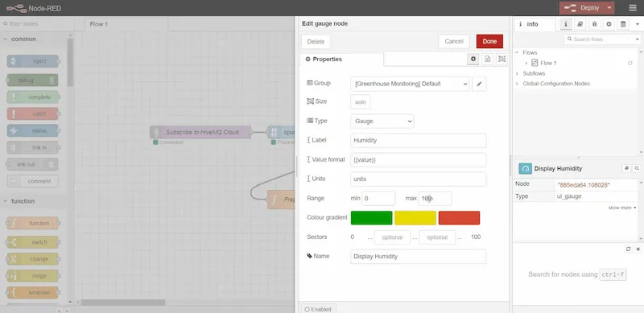Image resolution: width=644 pixels, height=313 pixels.
Task: Close the search tip box
Action: [x=638, y=249]
